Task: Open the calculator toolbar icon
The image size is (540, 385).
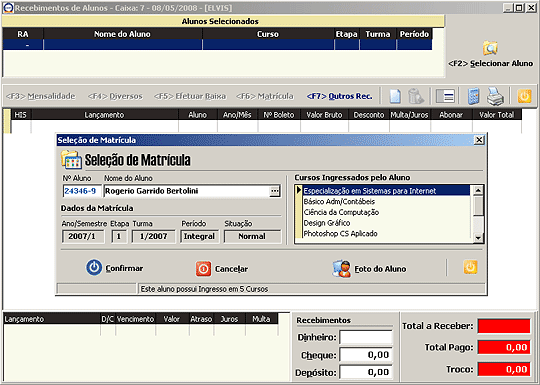Action: 474,96
